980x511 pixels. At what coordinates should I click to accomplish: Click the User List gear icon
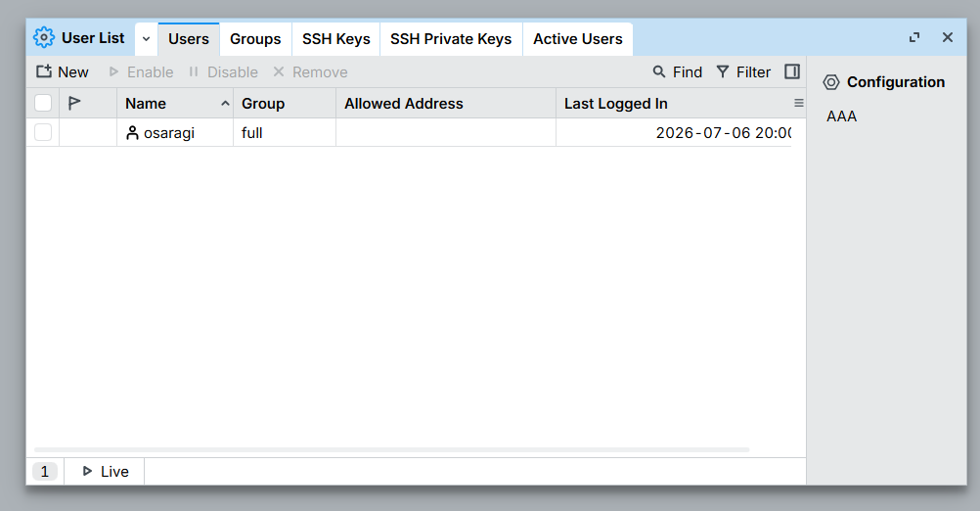tap(44, 37)
